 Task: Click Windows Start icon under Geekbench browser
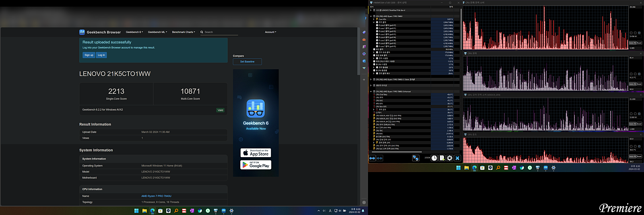click(x=136, y=211)
